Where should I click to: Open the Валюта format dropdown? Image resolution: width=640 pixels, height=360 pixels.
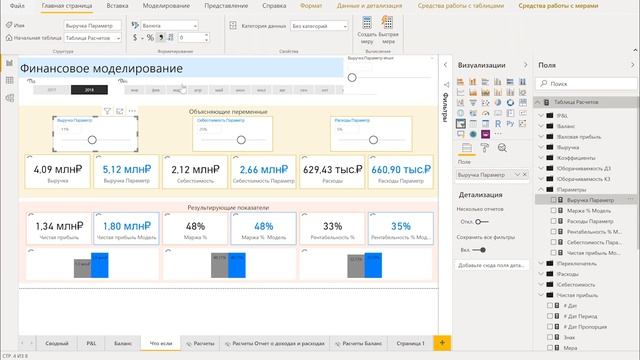coord(169,26)
